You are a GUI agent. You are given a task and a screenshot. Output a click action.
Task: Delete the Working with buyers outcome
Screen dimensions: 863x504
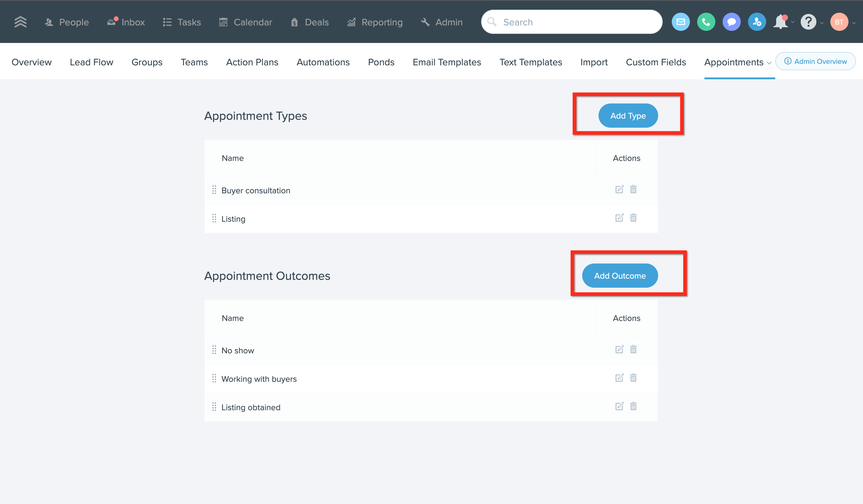coord(634,378)
